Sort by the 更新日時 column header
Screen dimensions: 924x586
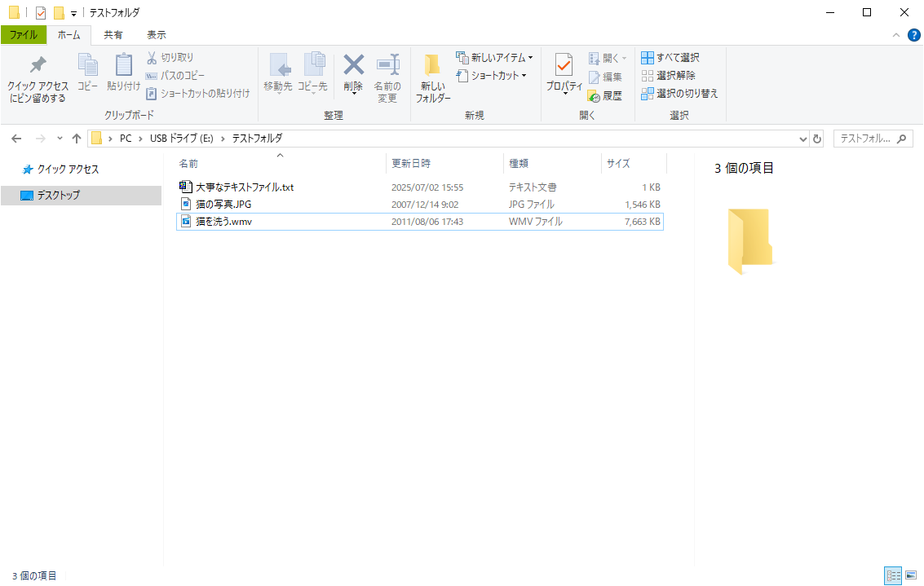click(x=445, y=164)
